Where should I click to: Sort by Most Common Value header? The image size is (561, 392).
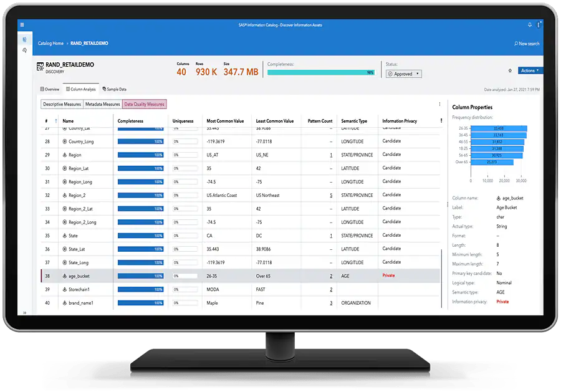pyautogui.click(x=225, y=121)
